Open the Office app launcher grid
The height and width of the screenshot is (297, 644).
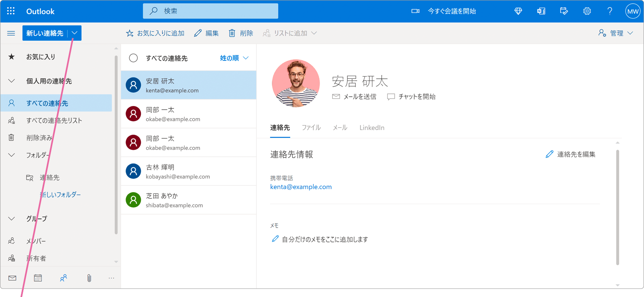11,11
